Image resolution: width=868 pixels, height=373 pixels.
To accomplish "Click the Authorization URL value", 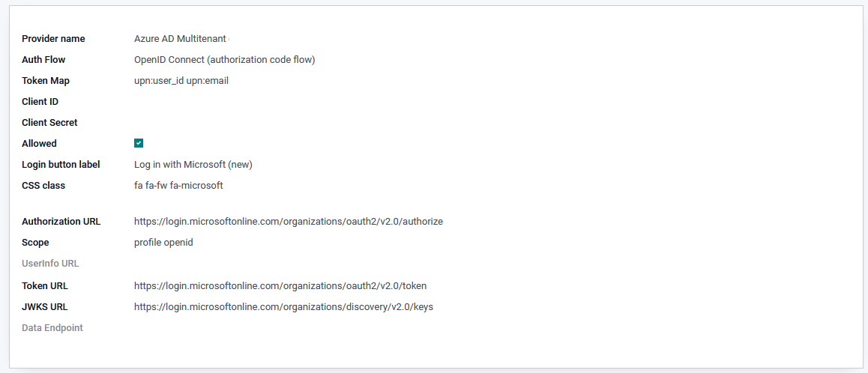I will pos(288,221).
